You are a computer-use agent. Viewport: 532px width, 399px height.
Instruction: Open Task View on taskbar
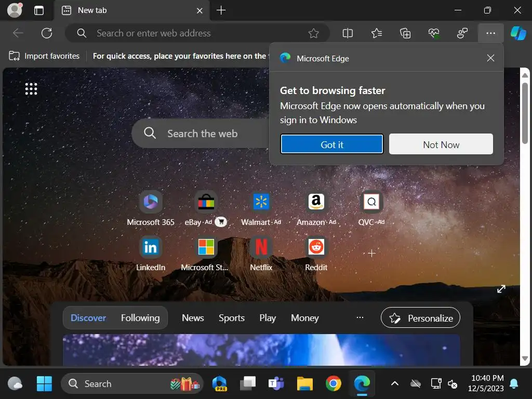[x=248, y=384]
